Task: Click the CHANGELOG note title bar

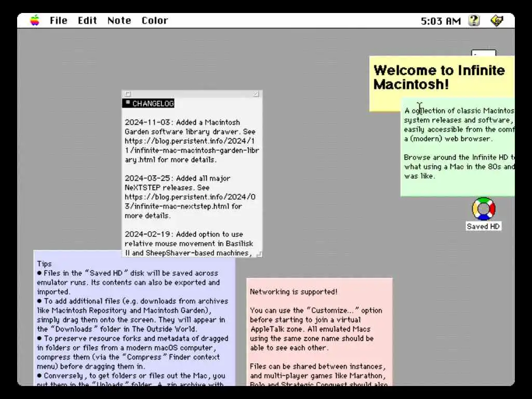Action: tap(192, 94)
